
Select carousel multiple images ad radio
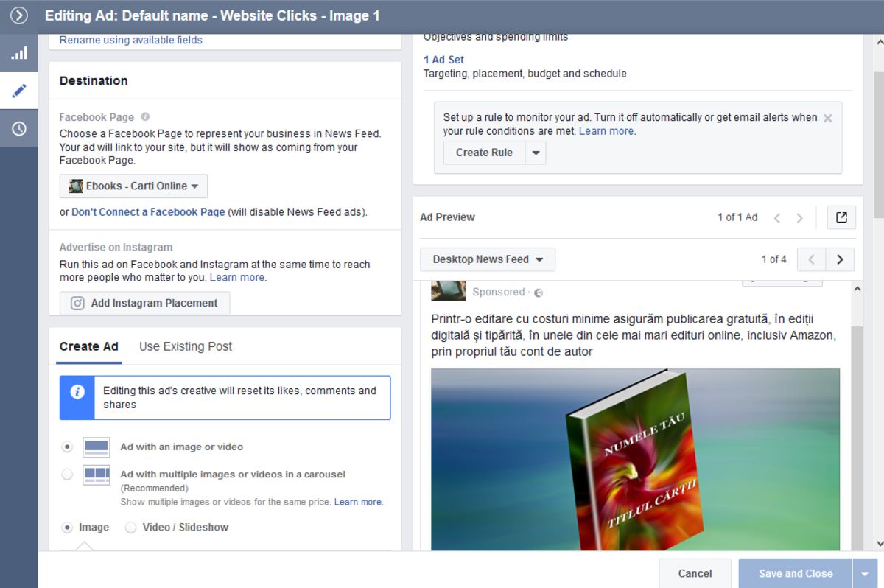pyautogui.click(x=67, y=475)
